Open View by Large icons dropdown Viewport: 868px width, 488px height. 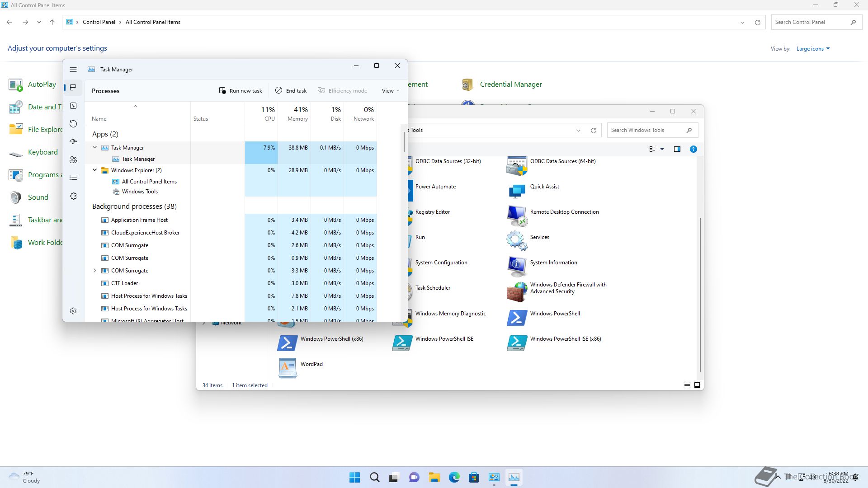[x=813, y=49]
